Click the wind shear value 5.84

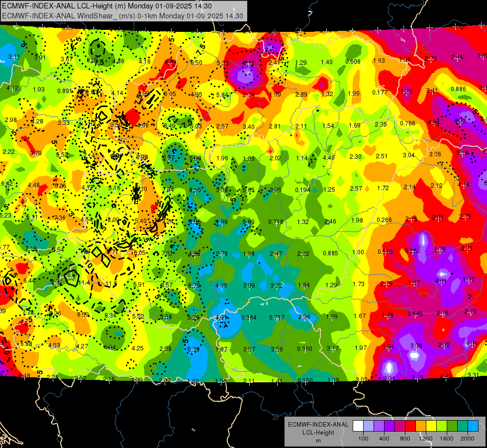[222, 95]
